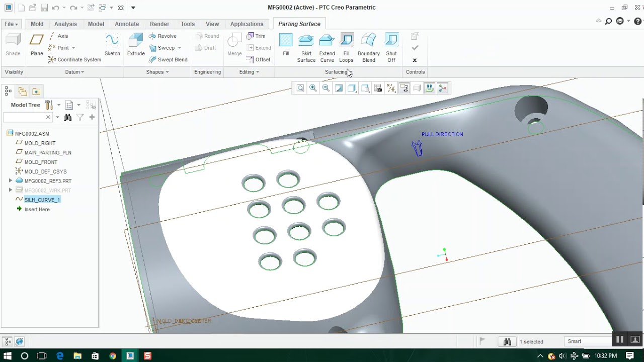The width and height of the screenshot is (644, 362).
Task: Select MAIN_PARTING_PLN in model tree
Action: 48,152
